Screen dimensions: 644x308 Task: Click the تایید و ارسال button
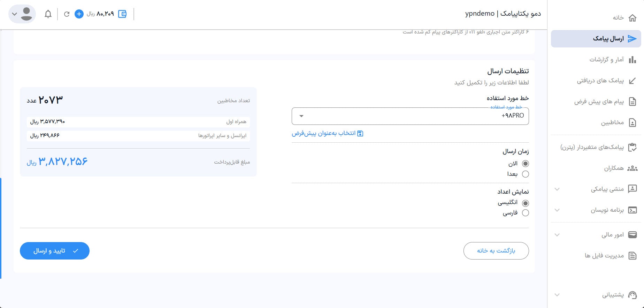point(55,251)
